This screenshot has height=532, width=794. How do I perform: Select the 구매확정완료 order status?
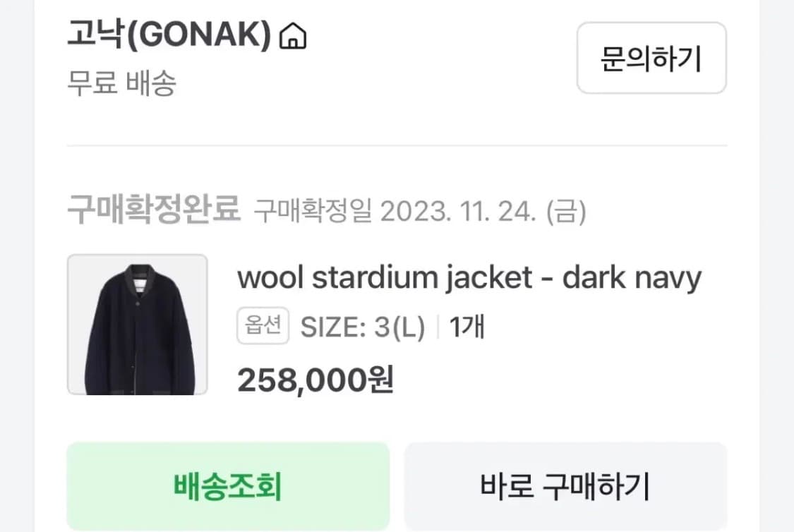[153, 209]
